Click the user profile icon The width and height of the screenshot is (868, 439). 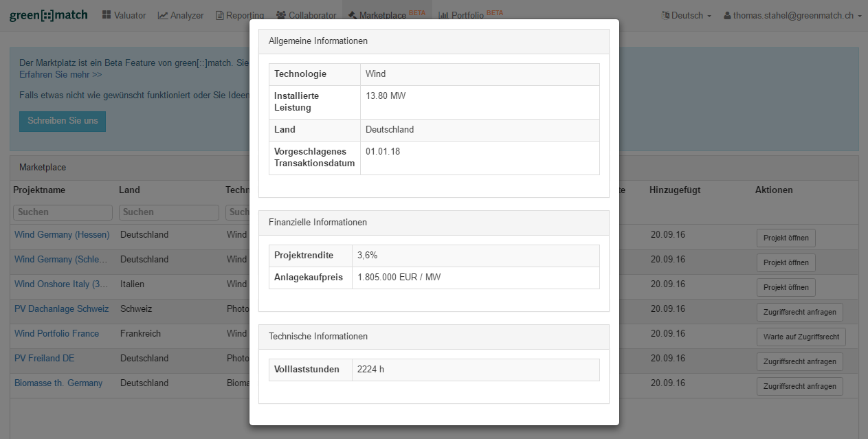(727, 15)
